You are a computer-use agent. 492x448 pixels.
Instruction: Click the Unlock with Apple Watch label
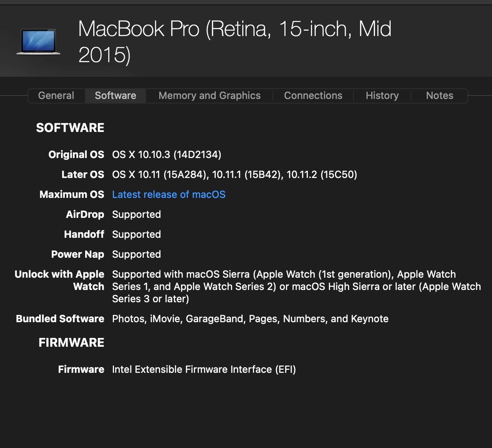click(x=59, y=280)
